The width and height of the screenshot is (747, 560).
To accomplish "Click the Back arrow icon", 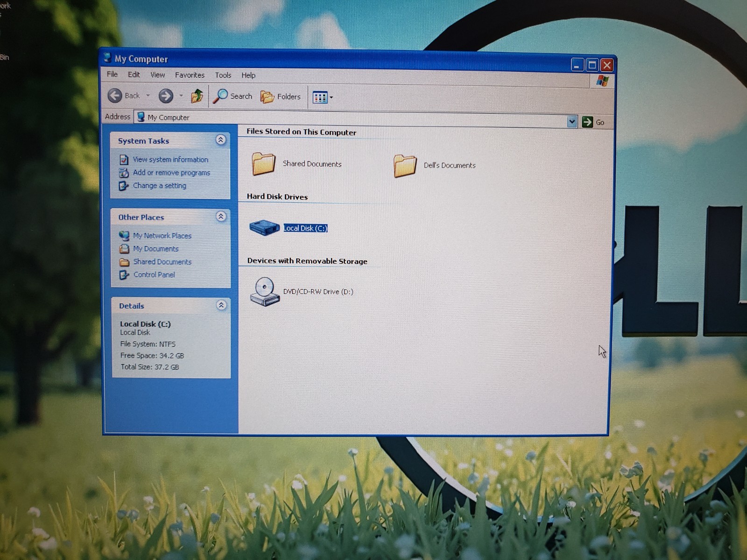I will pyautogui.click(x=115, y=96).
